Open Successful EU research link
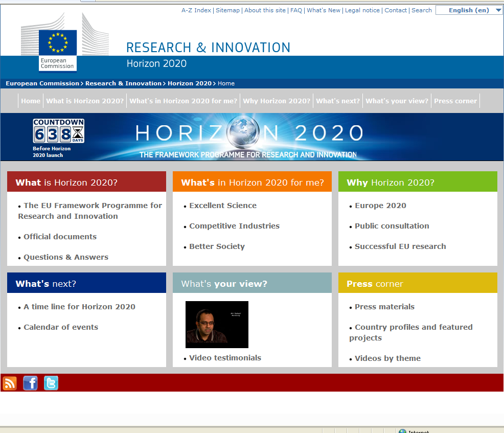The height and width of the screenshot is (433, 504). click(x=400, y=246)
